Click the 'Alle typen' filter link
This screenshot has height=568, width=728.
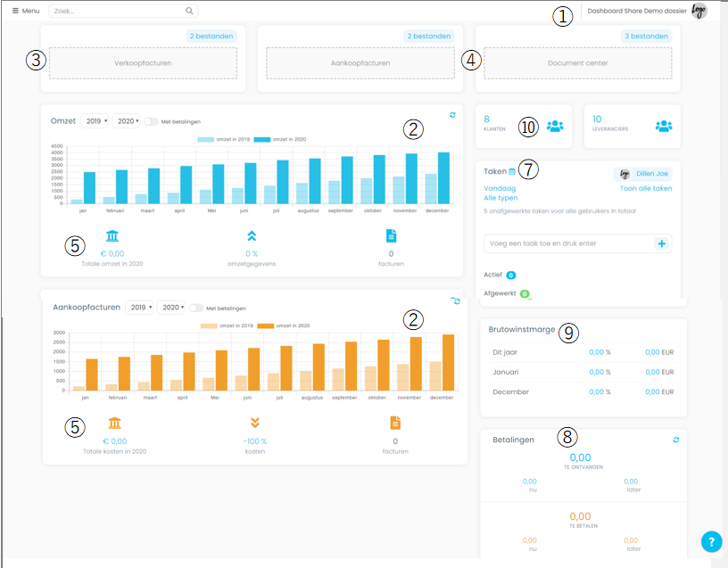click(x=500, y=198)
